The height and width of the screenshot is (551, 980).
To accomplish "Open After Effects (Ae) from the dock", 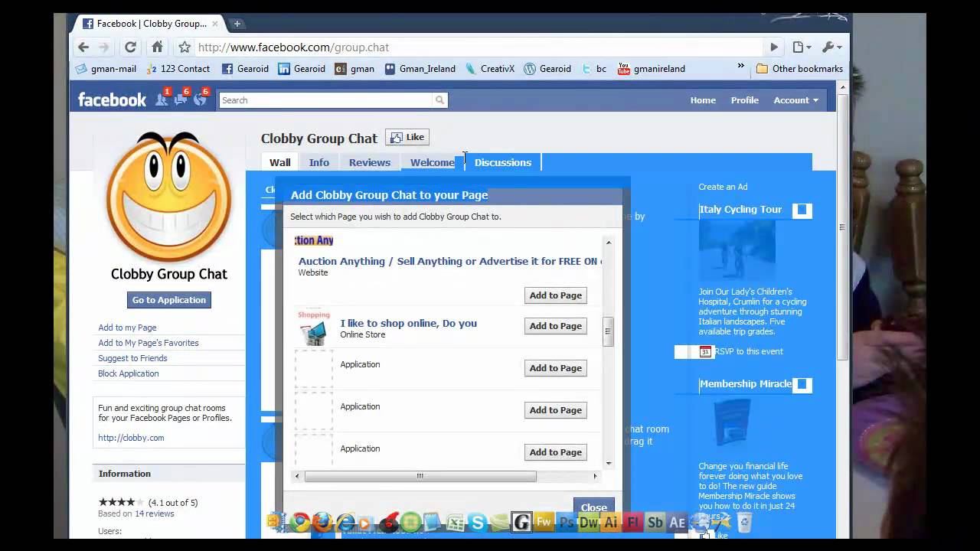I will [678, 523].
